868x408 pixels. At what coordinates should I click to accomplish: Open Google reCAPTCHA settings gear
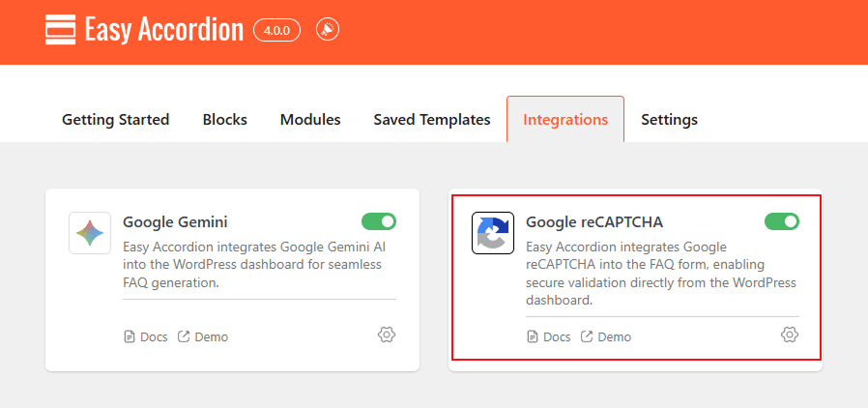(x=790, y=335)
